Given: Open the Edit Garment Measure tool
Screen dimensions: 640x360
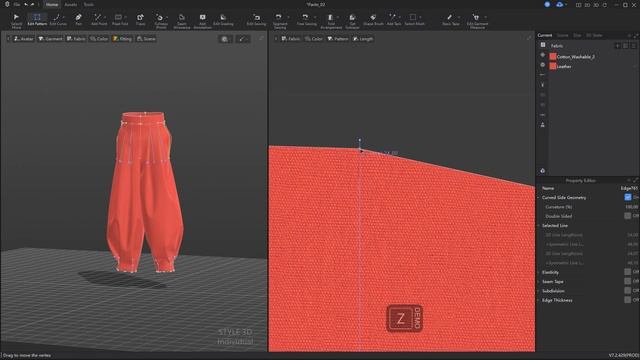Looking at the screenshot, I should [x=477, y=20].
